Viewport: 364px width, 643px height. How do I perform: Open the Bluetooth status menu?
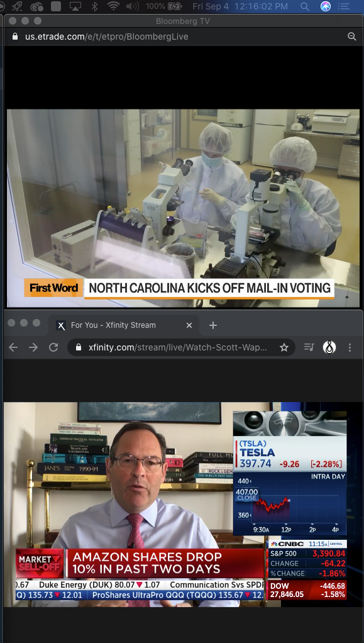coord(94,6)
